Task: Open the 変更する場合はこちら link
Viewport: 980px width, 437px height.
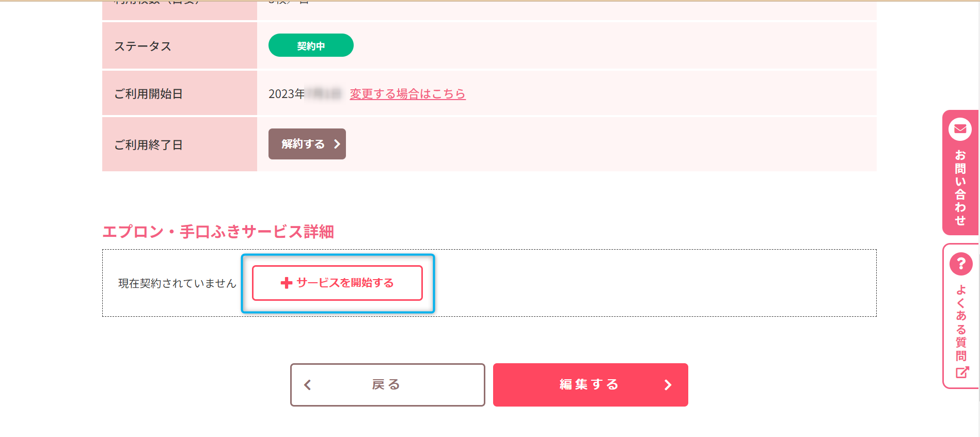Action: pos(407,94)
